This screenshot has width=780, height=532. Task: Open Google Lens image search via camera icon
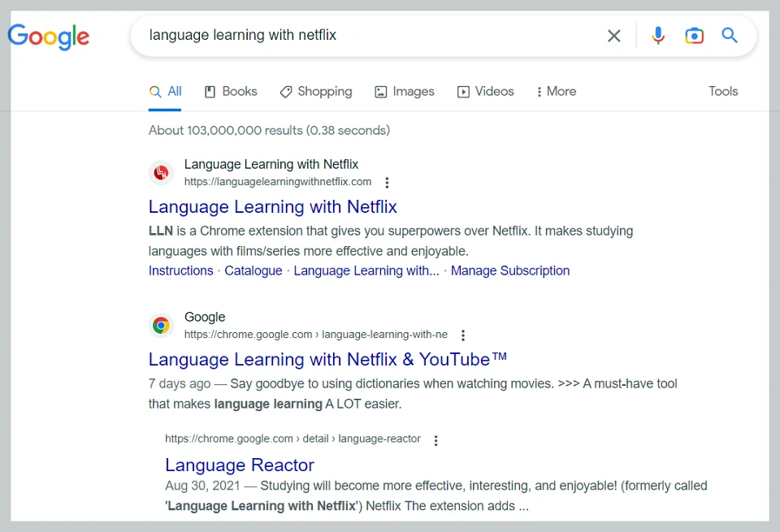pos(694,35)
